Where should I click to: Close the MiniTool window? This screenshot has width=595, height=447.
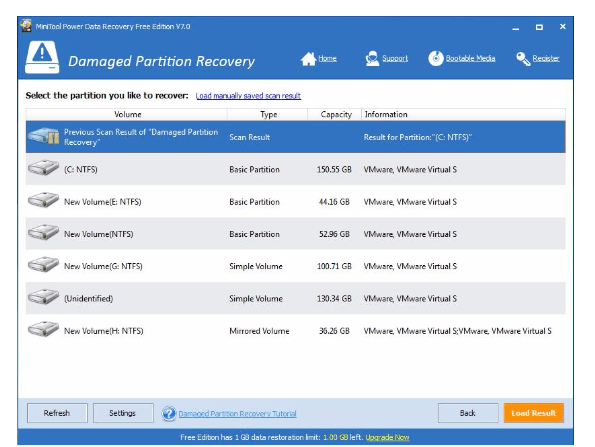[563, 27]
